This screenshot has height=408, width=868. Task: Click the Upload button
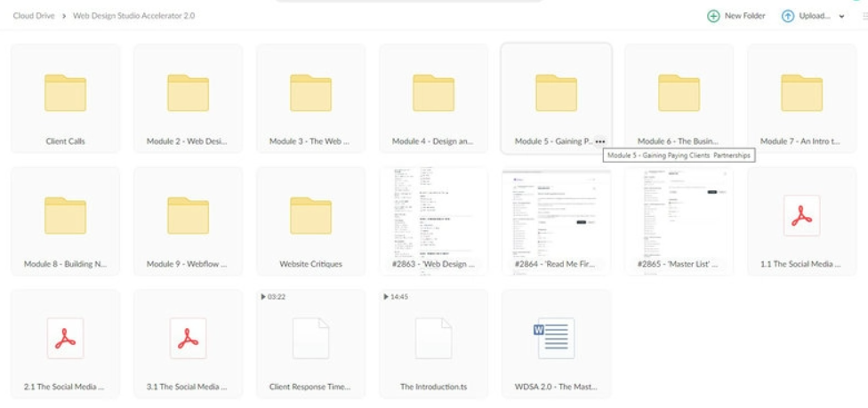click(x=806, y=16)
